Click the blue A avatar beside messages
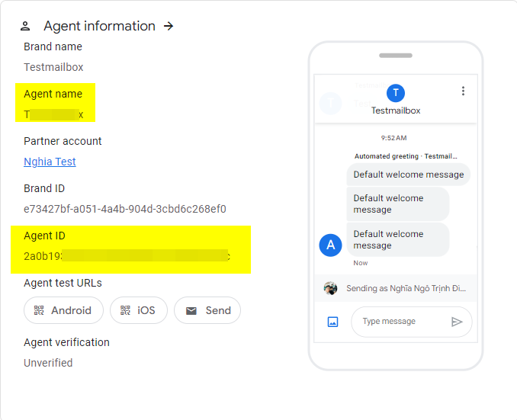The height and width of the screenshot is (420, 517). (x=330, y=245)
